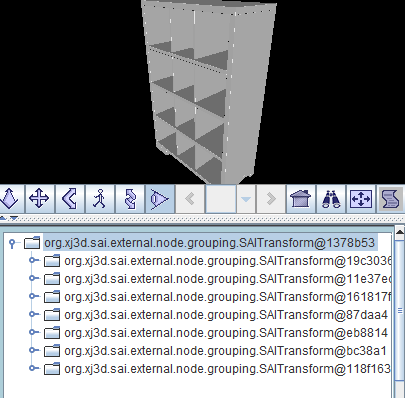Screen dimensions: 405x398
Task: Click folder icon beside SAITransform@eb8814
Action: 52,333
